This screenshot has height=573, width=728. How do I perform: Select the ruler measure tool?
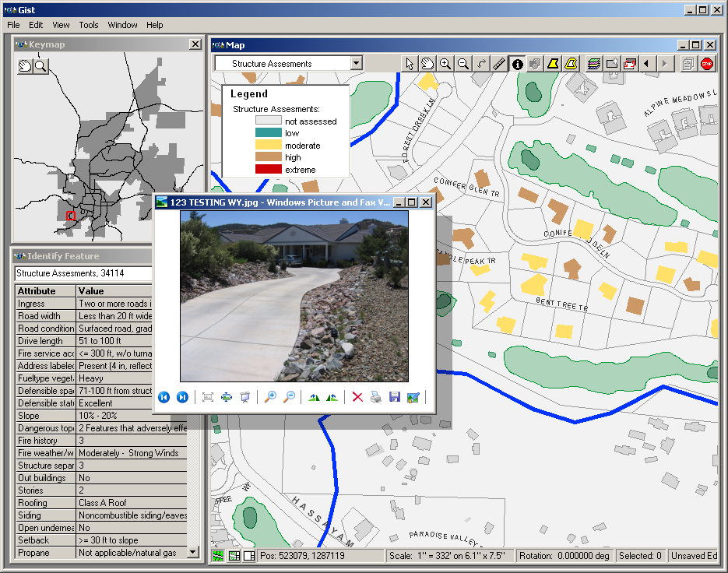(499, 64)
